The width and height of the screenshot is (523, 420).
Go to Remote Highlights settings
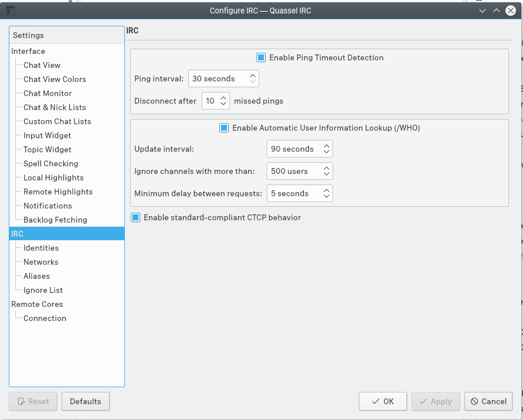tap(58, 192)
